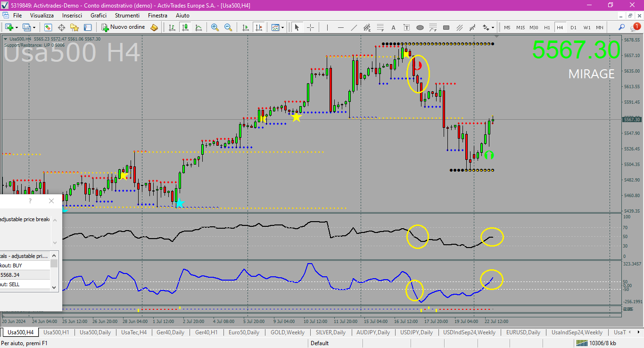Expand the indicators dropdown arrow
Screen dimensions: 644x348
click(x=283, y=27)
